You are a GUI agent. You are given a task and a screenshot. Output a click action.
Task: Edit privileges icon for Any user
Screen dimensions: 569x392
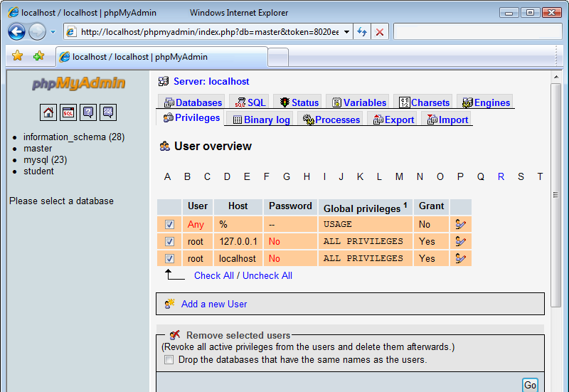point(460,224)
